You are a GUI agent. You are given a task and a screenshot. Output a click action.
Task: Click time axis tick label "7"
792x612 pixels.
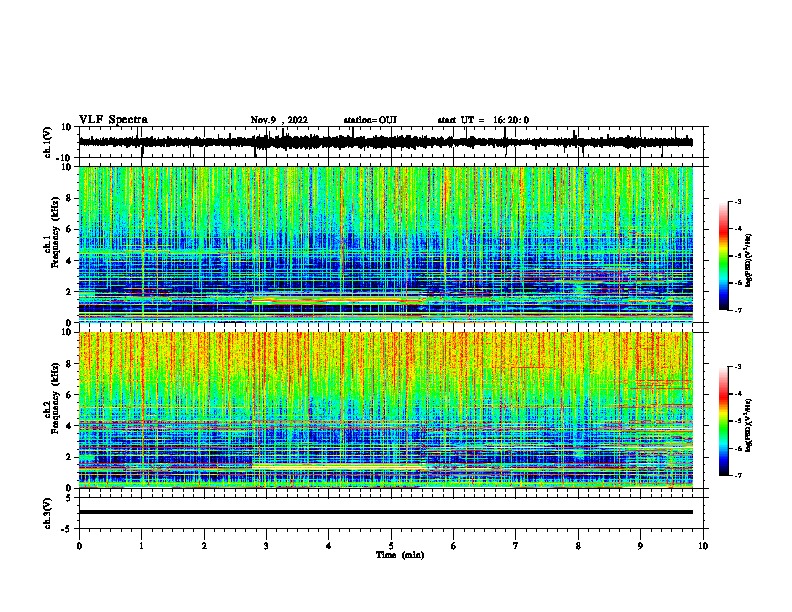point(516,545)
